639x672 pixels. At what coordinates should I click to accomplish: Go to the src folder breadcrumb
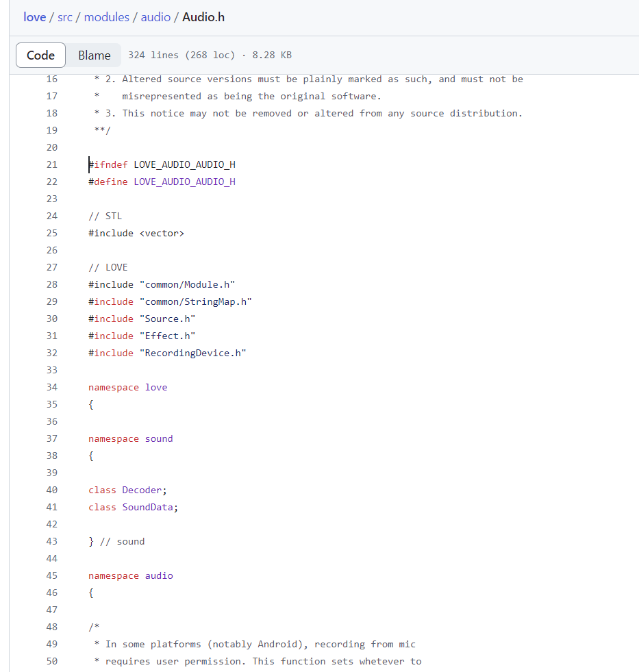click(x=64, y=17)
